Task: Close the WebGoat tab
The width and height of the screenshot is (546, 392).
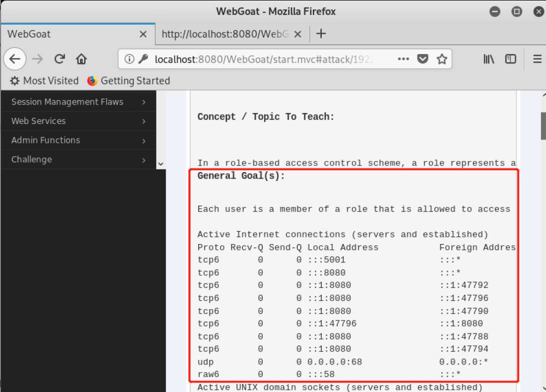Action: click(143, 34)
